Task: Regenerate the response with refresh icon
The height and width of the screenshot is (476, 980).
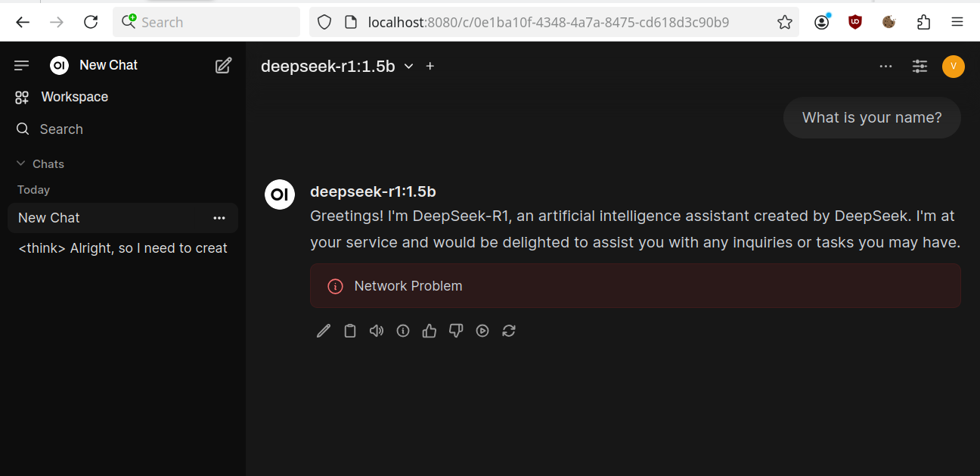Action: pyautogui.click(x=509, y=331)
